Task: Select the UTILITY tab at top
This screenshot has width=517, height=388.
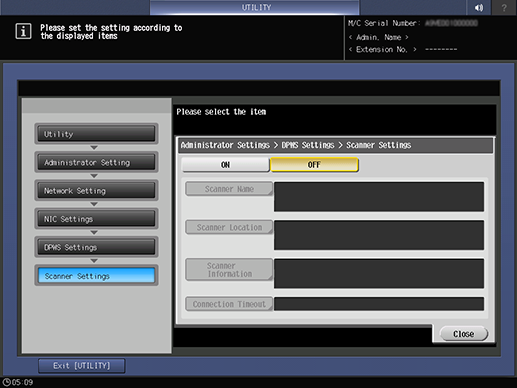Action: [255, 7]
